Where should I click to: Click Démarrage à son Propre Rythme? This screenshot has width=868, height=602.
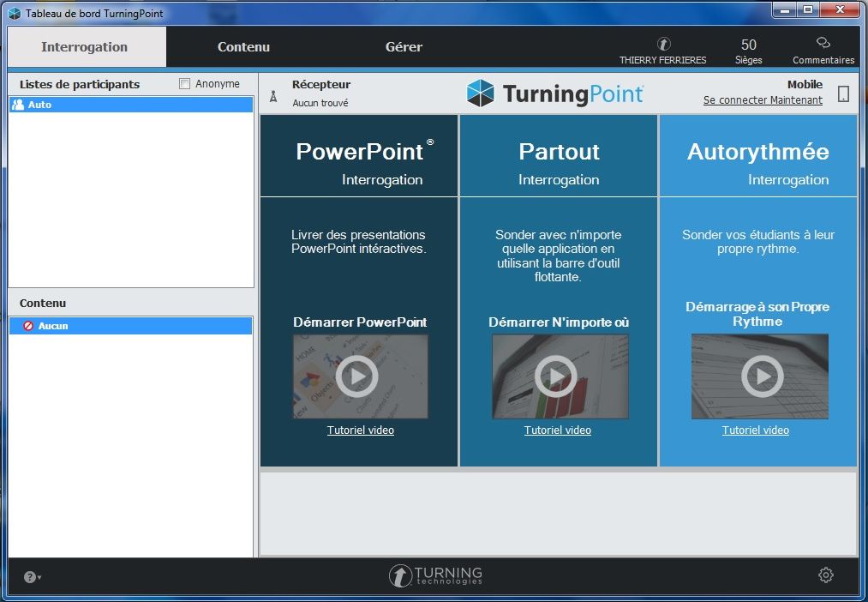757,314
